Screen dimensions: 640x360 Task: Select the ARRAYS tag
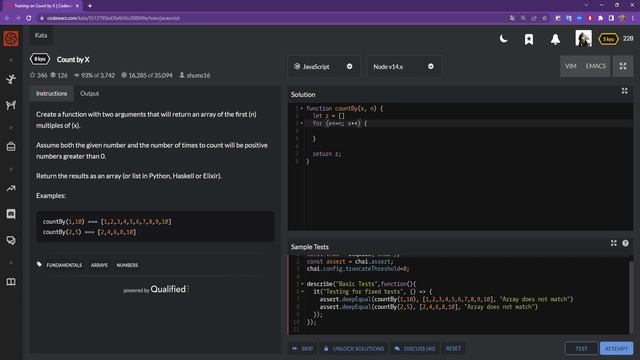(99, 265)
